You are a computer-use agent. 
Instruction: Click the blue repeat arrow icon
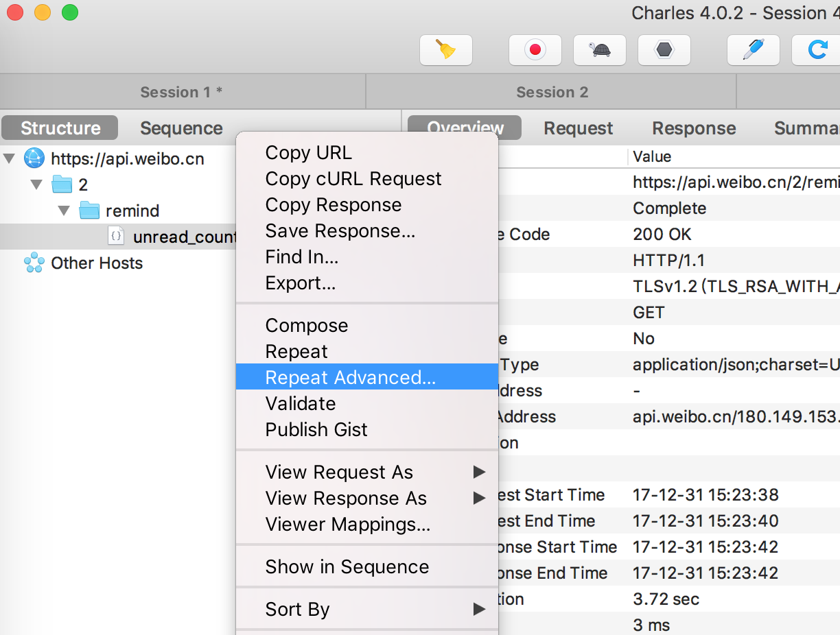tap(817, 50)
